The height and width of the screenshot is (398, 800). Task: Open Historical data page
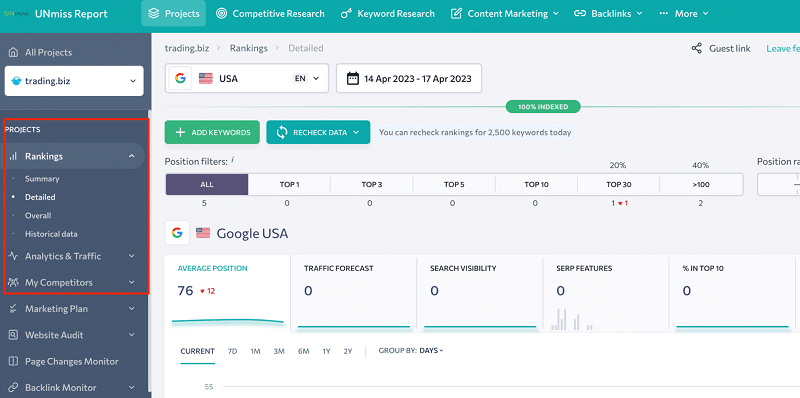coord(51,234)
